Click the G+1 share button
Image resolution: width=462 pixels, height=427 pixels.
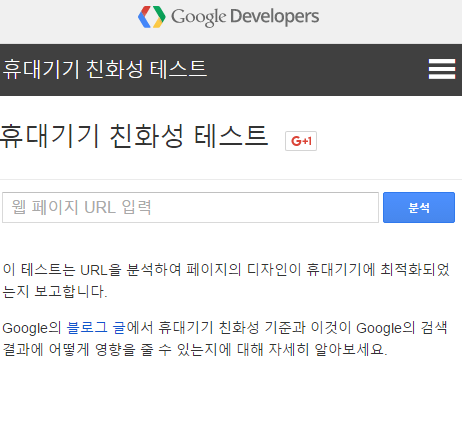301,141
